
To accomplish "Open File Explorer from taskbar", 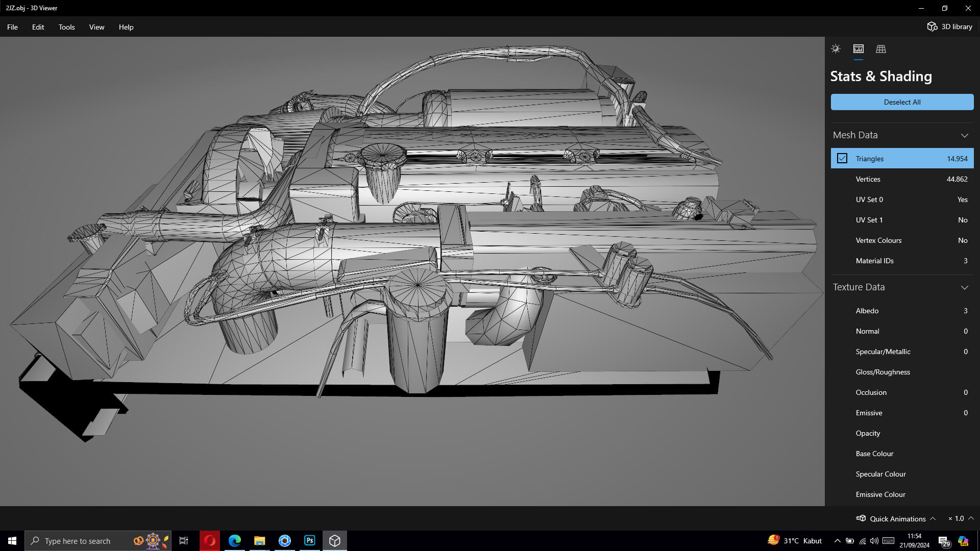I will [x=260, y=541].
